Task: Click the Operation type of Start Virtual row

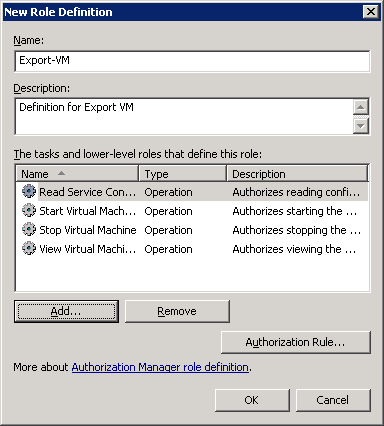Action: point(168,211)
